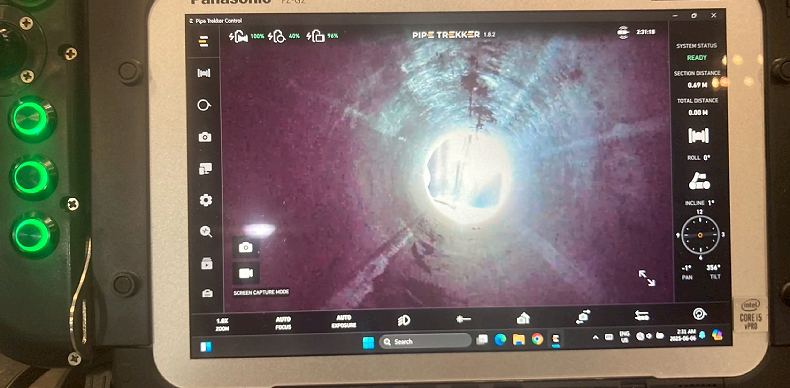
Task: Open File Explorer from the taskbar
Action: pyautogui.click(x=518, y=340)
